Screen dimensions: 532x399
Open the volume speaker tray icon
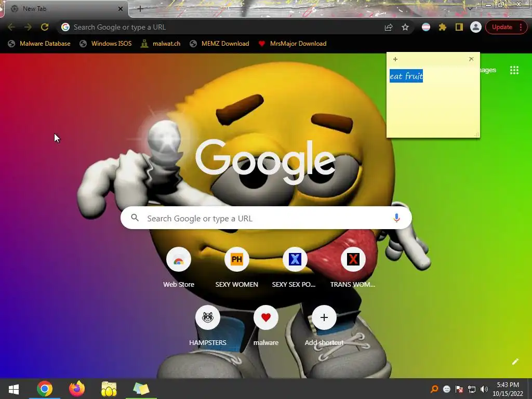484,389
